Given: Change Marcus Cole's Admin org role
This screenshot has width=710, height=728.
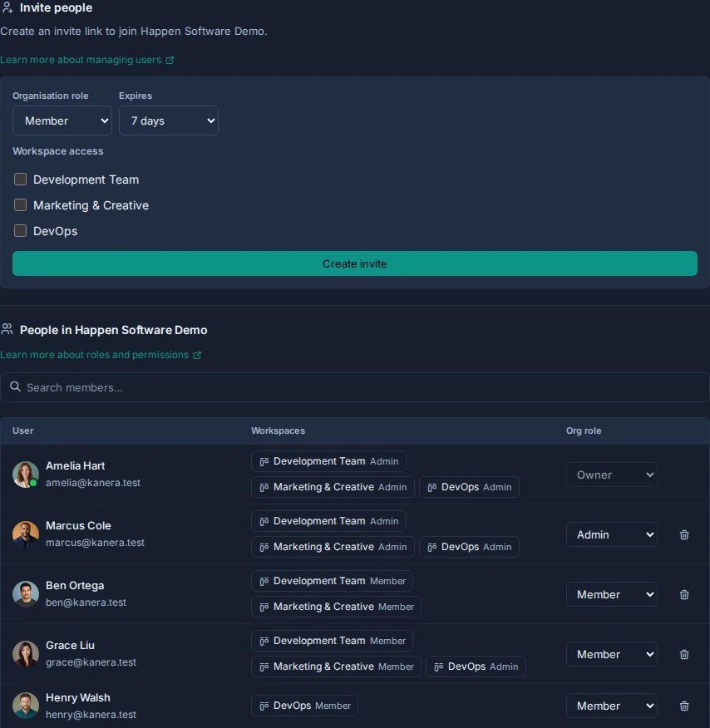Looking at the screenshot, I should pos(612,535).
